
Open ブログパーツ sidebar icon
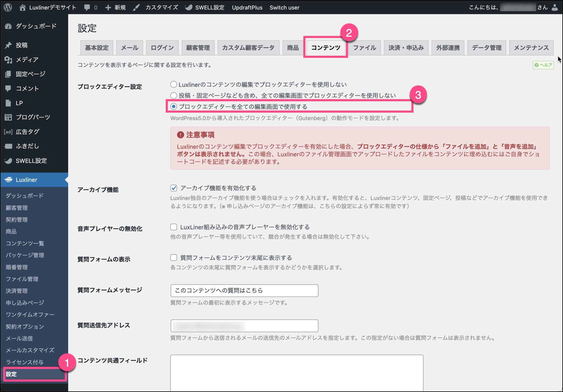click(8, 117)
